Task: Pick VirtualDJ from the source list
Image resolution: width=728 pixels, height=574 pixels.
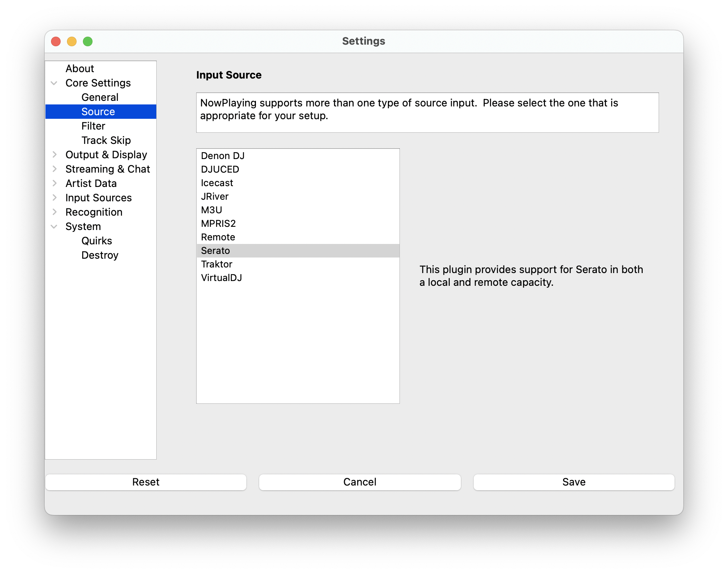Action: pos(221,278)
